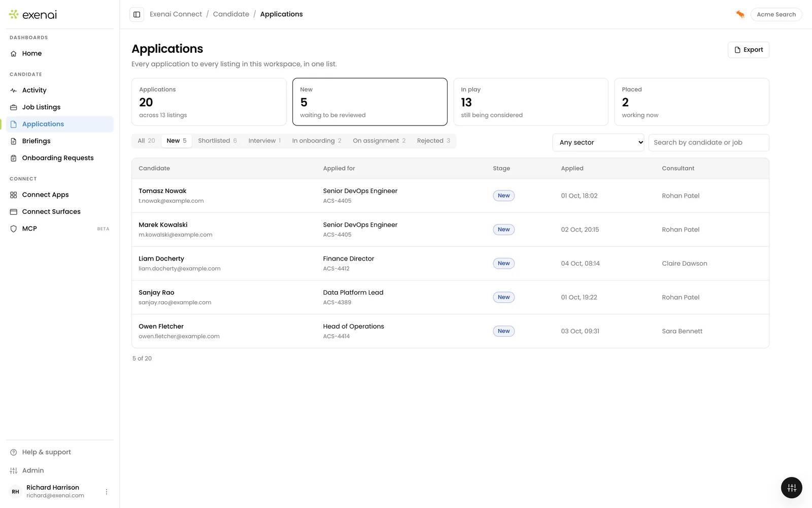Export the applications list
The width and height of the screenshot is (812, 508).
click(x=749, y=50)
